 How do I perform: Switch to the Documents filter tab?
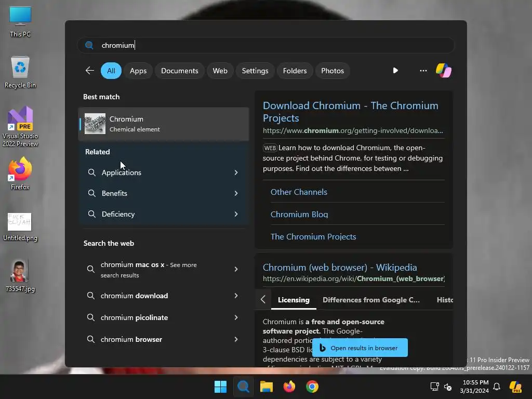pos(179,71)
